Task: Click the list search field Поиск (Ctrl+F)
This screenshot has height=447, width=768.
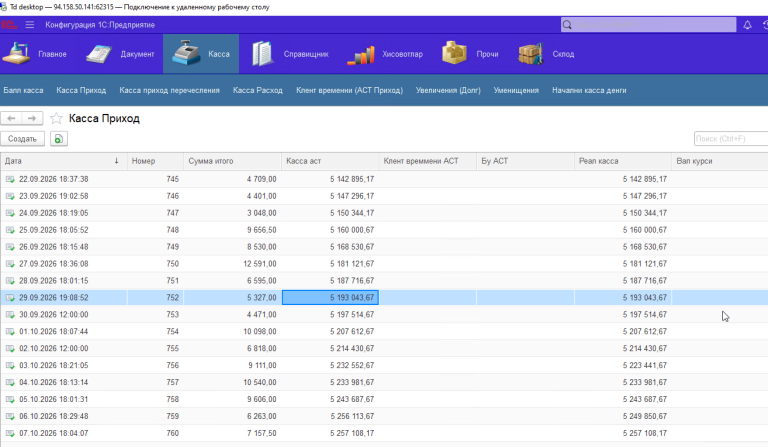Action: pos(731,139)
